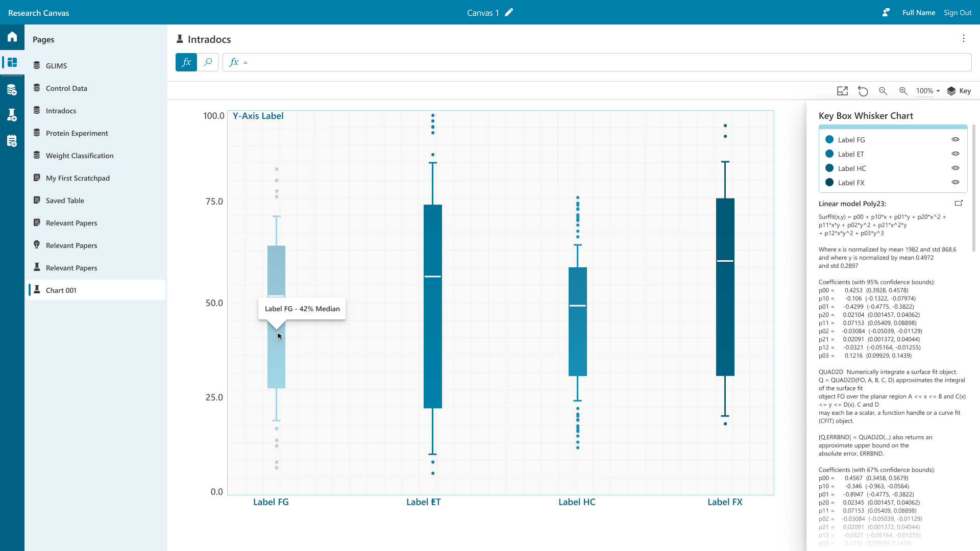
Task: Click the reset view rotate icon
Action: (x=863, y=91)
